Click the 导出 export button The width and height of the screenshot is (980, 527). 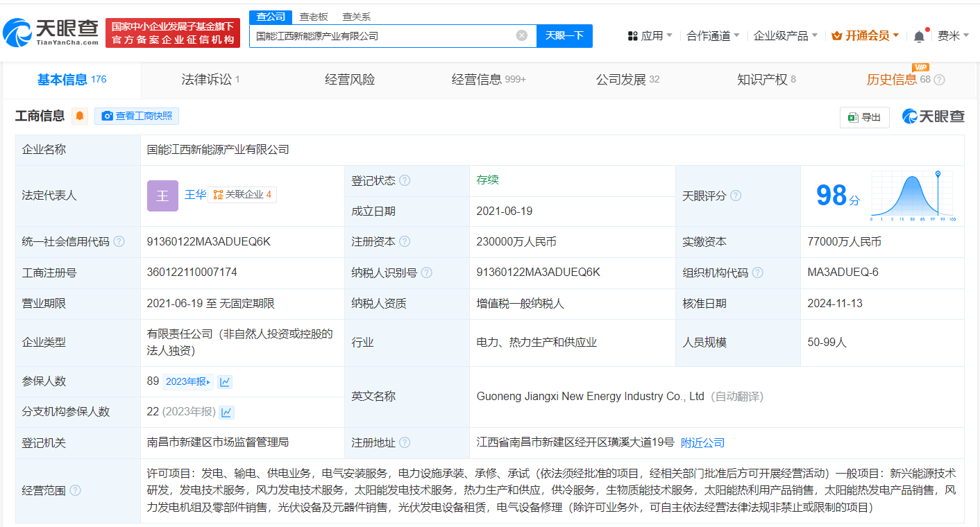point(864,117)
